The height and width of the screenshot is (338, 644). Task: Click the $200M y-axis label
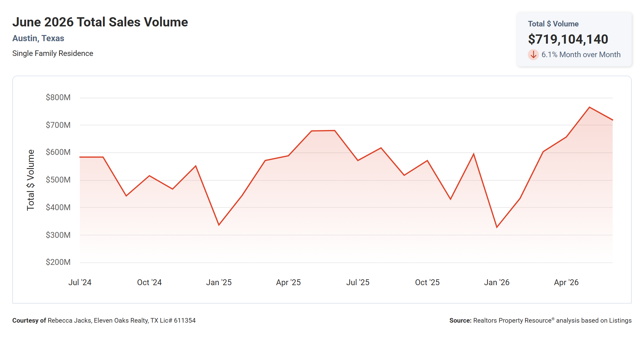pos(58,262)
